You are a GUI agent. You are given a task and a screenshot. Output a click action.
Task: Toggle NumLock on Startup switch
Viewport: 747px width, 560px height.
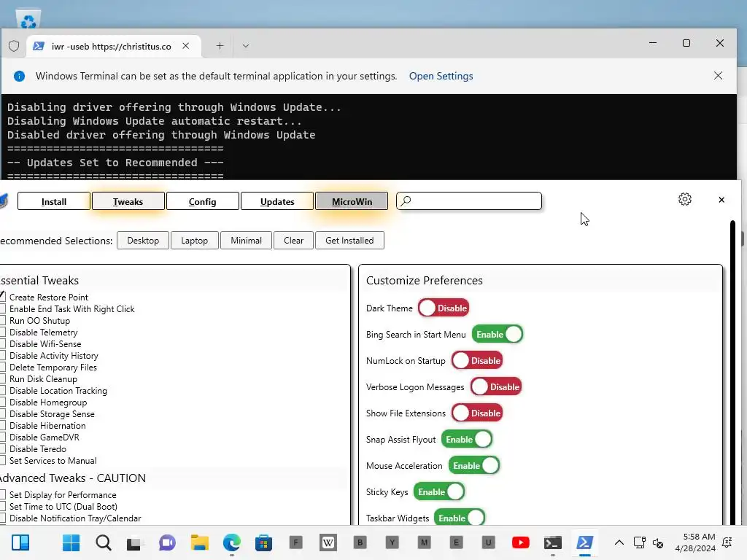coord(477,360)
